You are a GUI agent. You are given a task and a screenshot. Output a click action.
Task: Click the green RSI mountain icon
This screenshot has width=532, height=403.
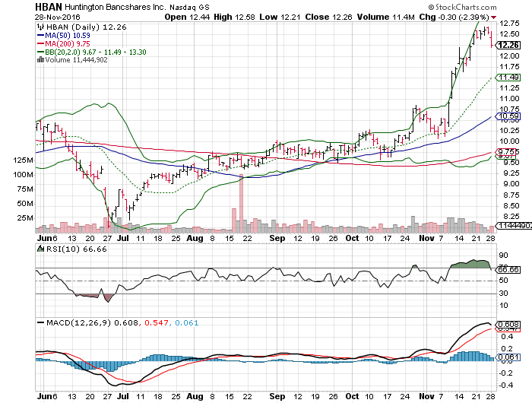(41, 249)
